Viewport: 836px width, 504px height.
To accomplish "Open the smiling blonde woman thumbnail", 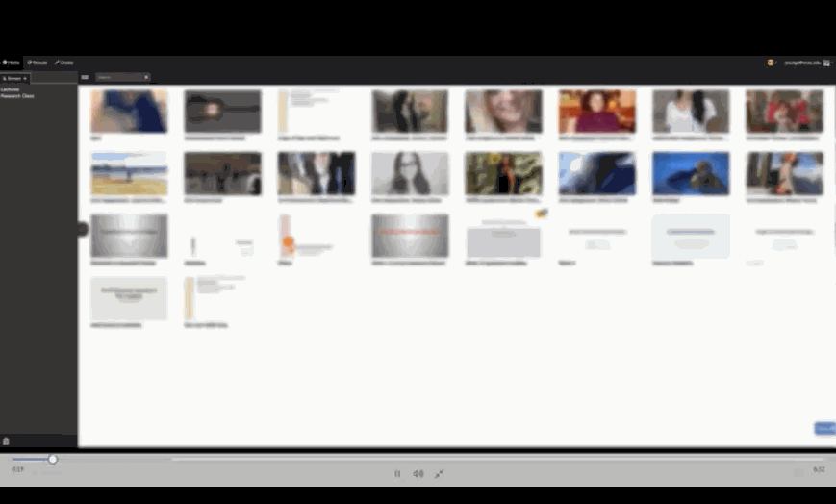I will coord(503,111).
